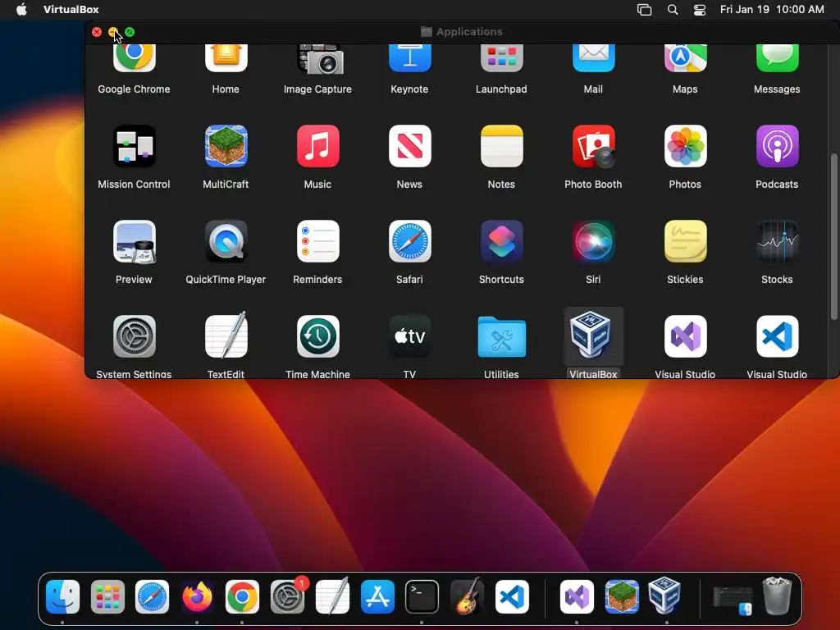The image size is (840, 630).
Task: Launch Terminal from the Dock
Action: [x=422, y=596]
